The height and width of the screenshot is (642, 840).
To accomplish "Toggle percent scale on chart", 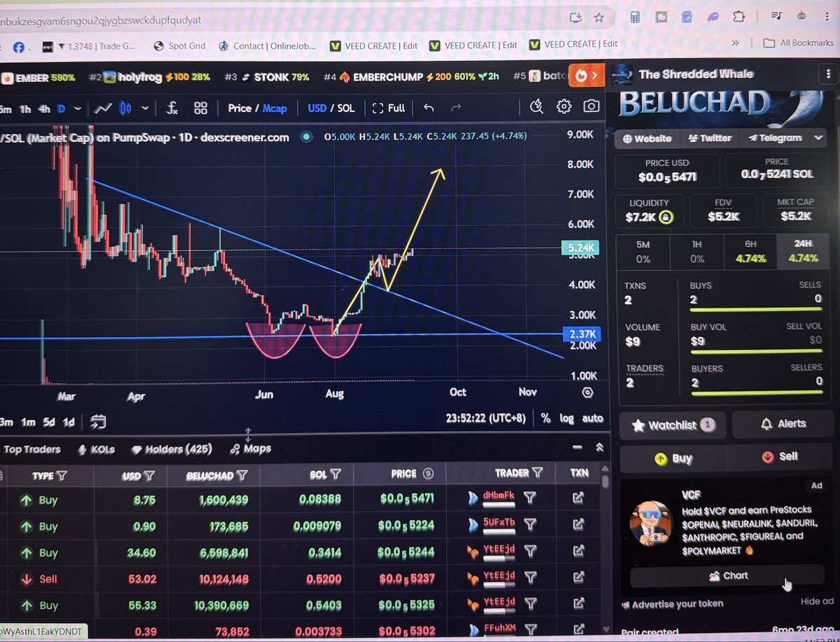I will pyautogui.click(x=545, y=418).
